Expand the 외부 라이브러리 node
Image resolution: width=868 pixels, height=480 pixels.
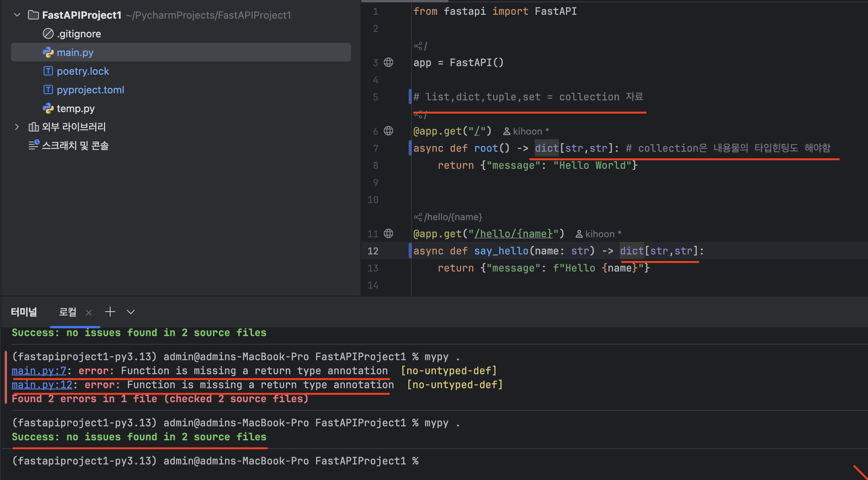(17, 127)
